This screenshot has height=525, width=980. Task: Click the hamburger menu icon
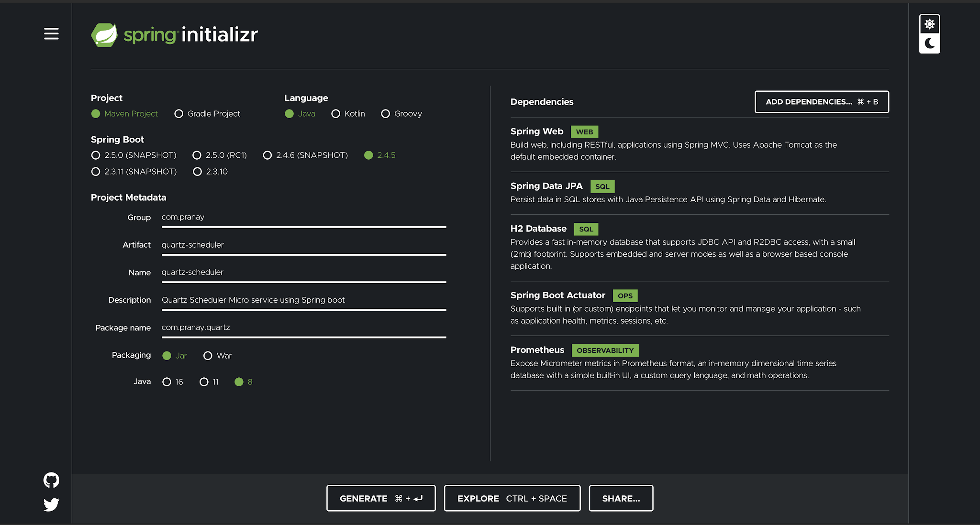tap(51, 33)
